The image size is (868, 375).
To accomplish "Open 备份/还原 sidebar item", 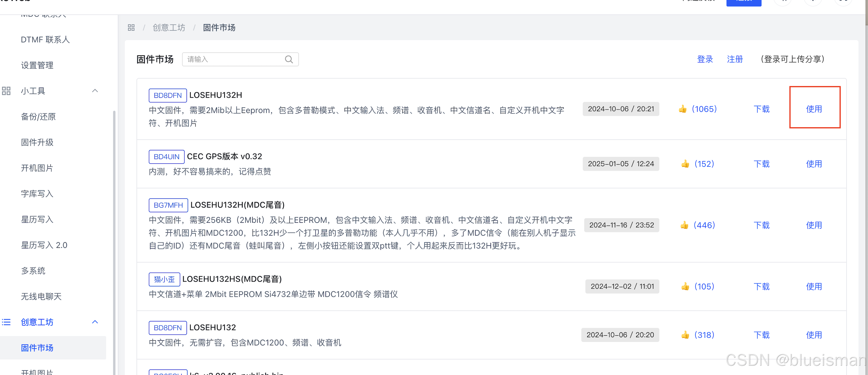I will 38,117.
